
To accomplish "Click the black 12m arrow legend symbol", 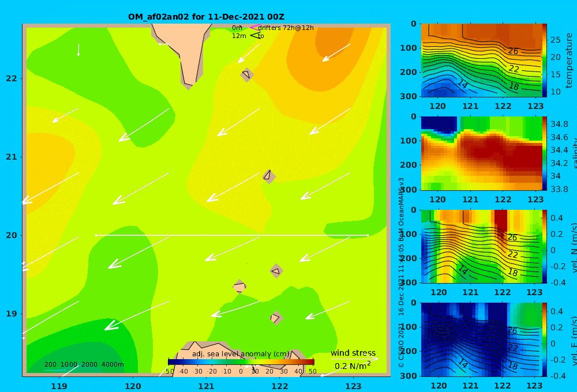I will tap(254, 36).
